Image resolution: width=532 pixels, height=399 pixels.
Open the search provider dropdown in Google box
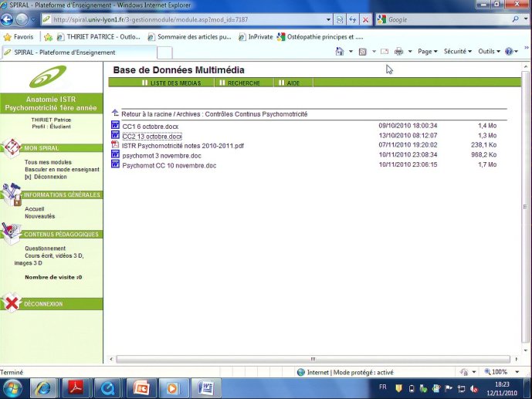click(x=526, y=19)
